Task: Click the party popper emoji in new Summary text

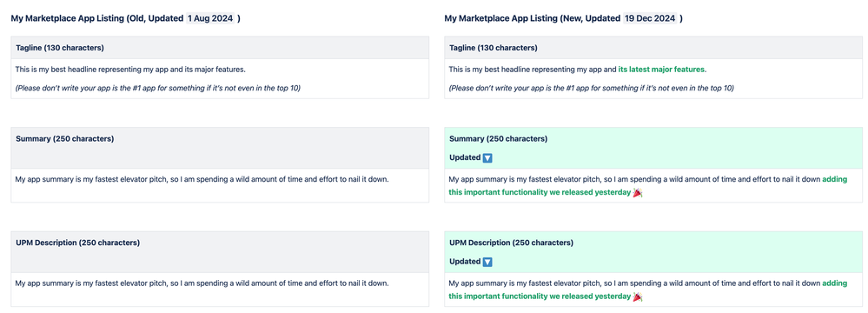Action: pyautogui.click(x=638, y=193)
